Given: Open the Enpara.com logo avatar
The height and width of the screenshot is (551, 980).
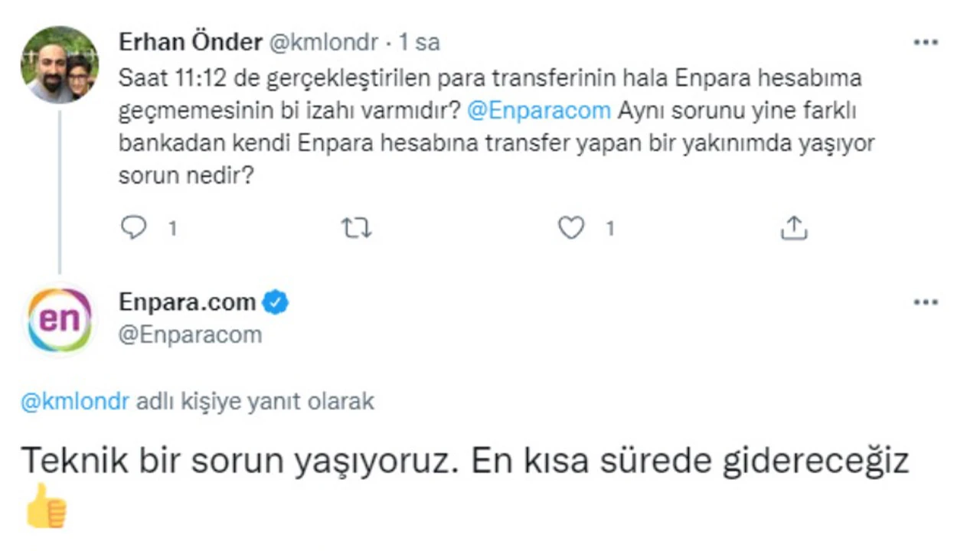Looking at the screenshot, I should (59, 319).
